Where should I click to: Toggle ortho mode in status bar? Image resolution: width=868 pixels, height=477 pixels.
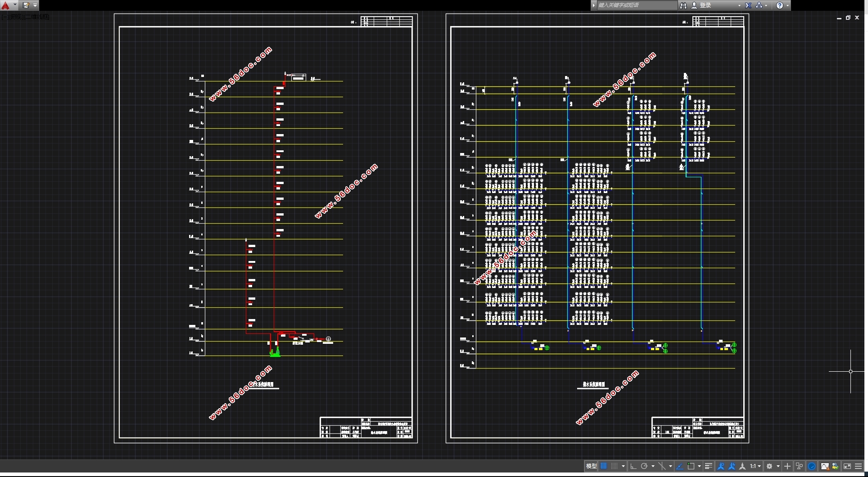coord(633,466)
